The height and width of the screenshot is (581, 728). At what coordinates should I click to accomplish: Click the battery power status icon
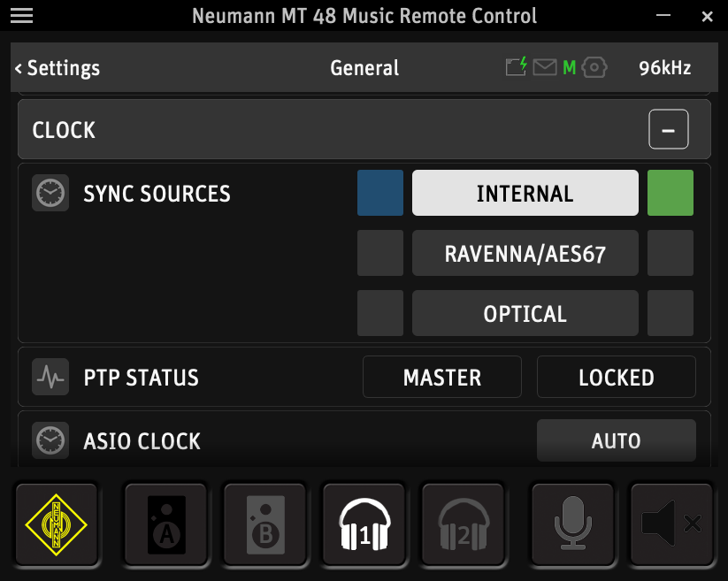tap(517, 66)
